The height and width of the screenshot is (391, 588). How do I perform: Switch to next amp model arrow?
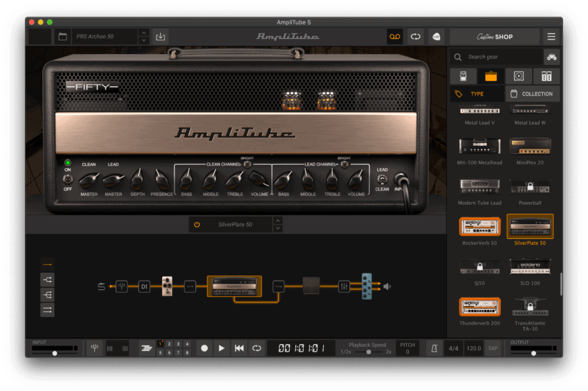point(278,228)
